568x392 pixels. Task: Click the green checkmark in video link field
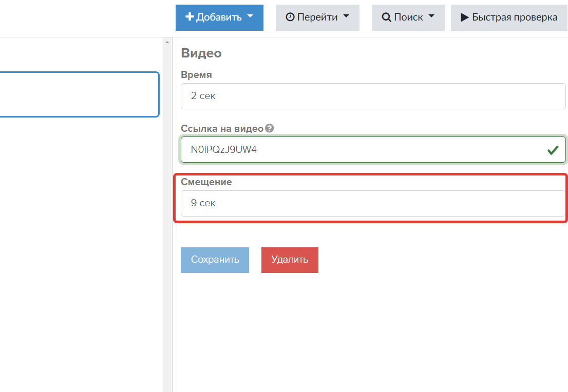pyautogui.click(x=553, y=150)
